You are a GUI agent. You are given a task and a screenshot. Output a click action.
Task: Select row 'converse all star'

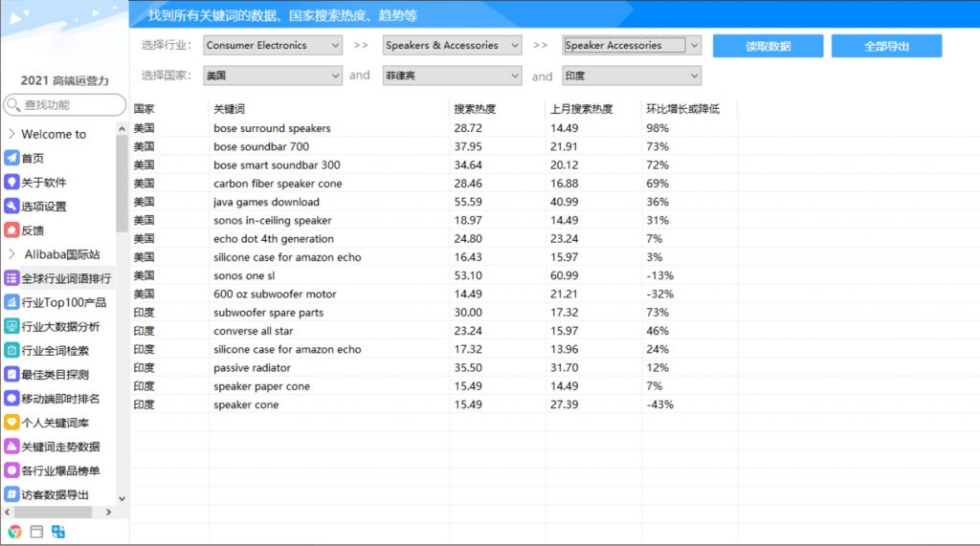coord(434,331)
